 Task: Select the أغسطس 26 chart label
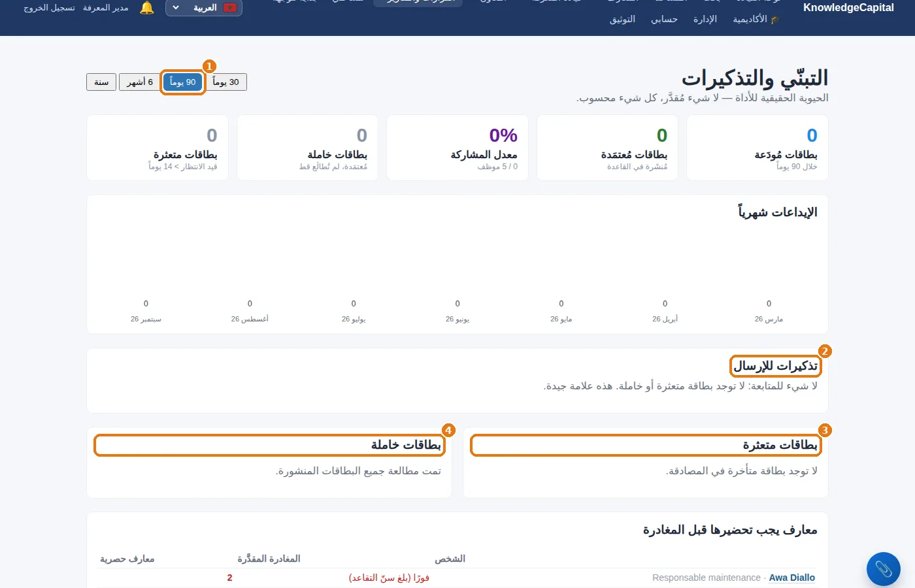click(x=250, y=319)
